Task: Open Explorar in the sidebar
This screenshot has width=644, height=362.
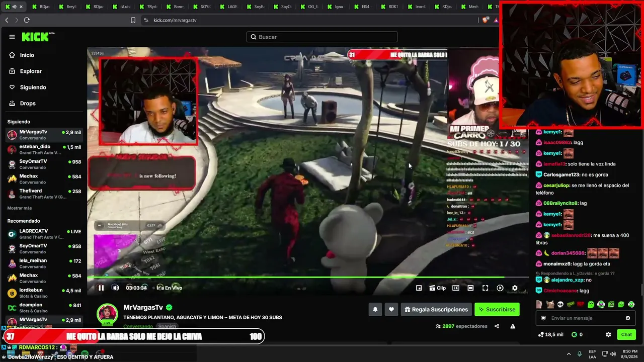Action: click(31, 71)
